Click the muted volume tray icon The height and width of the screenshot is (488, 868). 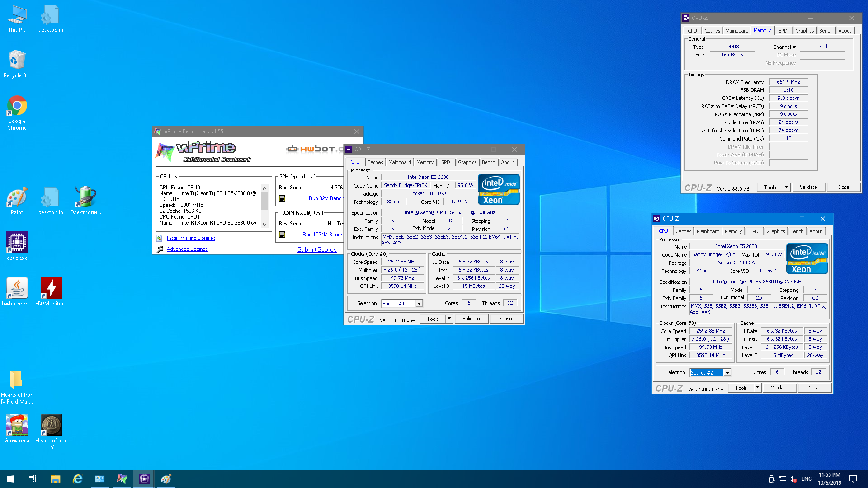tap(793, 479)
